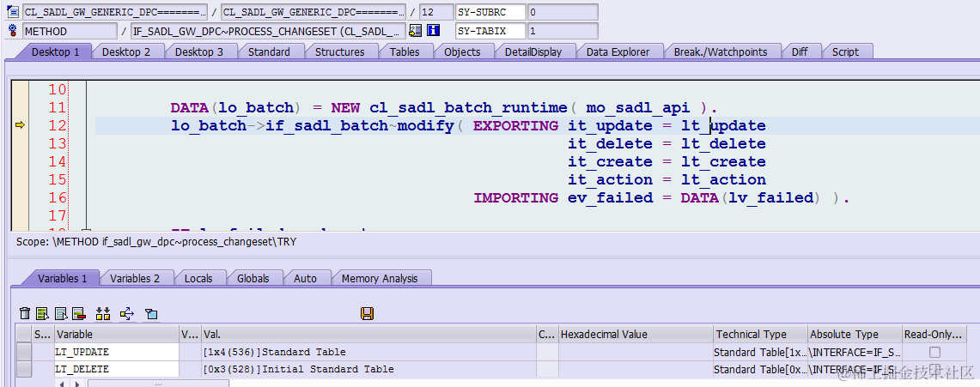Open the DetailDisplay tab

point(533,51)
